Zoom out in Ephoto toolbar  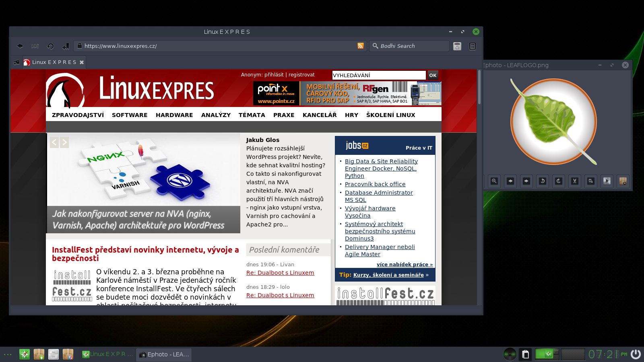coord(494,181)
